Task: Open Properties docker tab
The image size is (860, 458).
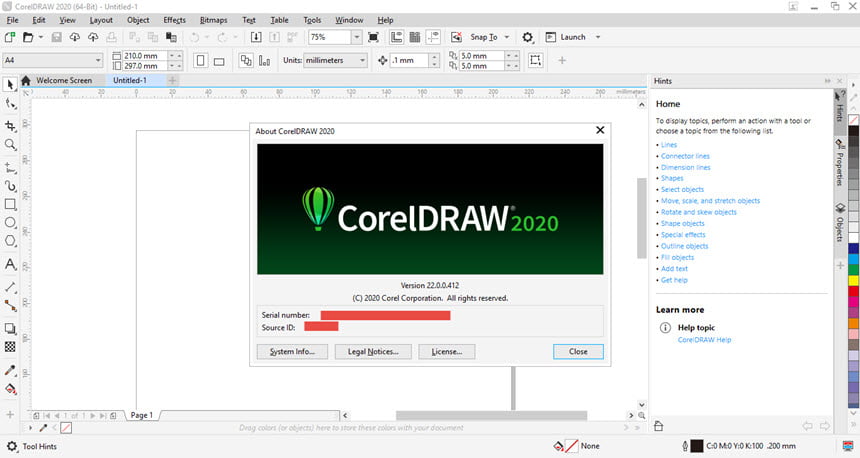Action: [840, 163]
